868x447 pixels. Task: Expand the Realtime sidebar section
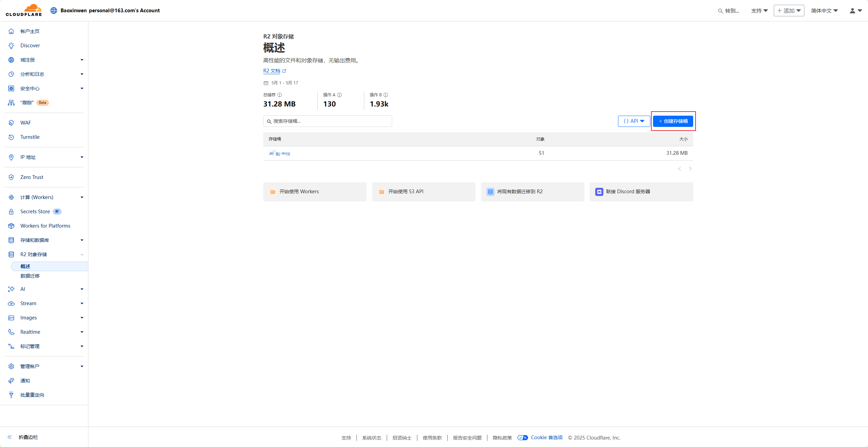click(x=82, y=332)
